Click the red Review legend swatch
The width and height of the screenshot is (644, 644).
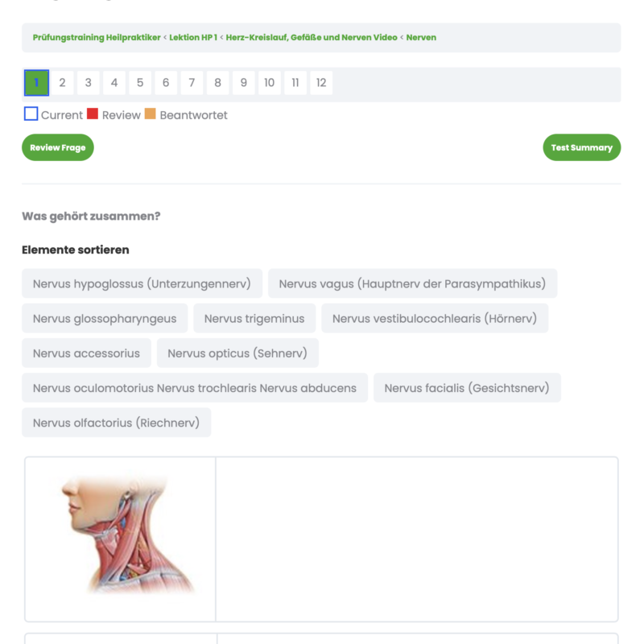[93, 114]
